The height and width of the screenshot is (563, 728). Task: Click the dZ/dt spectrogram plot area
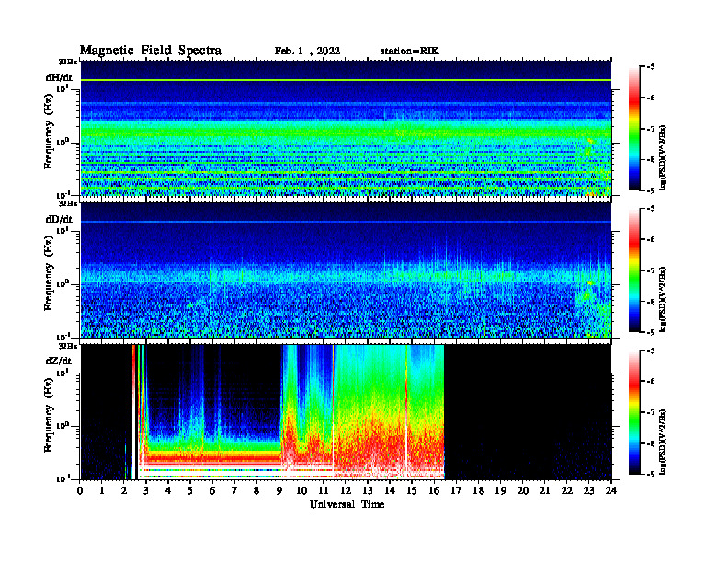pos(346,412)
